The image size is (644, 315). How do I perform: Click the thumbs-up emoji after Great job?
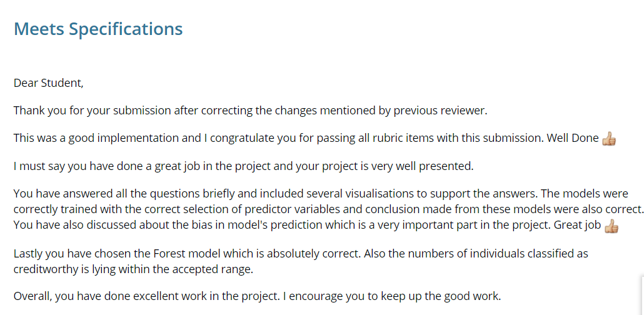pyautogui.click(x=611, y=226)
